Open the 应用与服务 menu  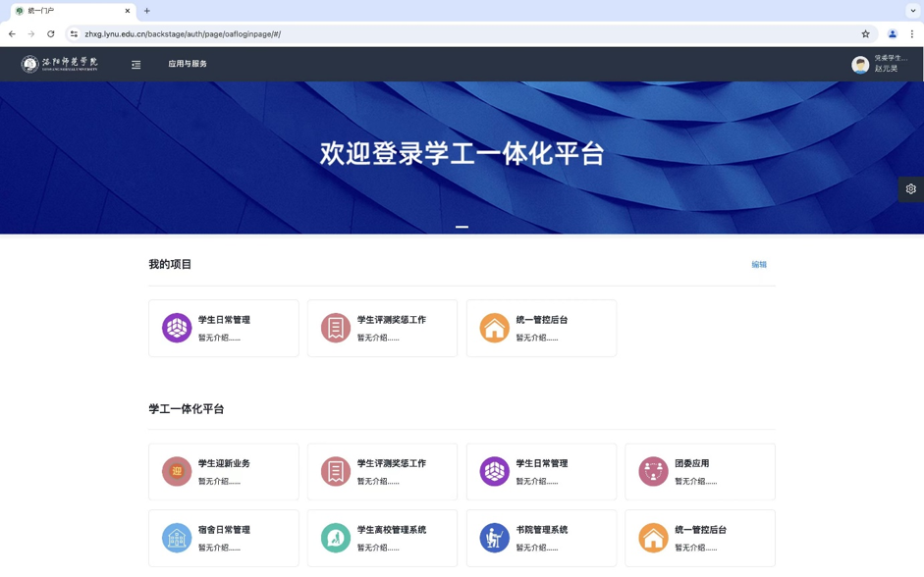click(188, 64)
